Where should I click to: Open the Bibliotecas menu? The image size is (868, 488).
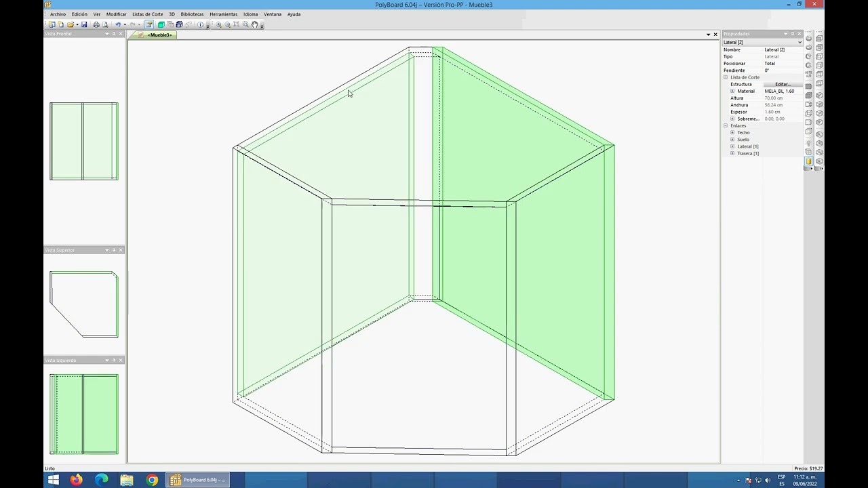click(x=192, y=14)
